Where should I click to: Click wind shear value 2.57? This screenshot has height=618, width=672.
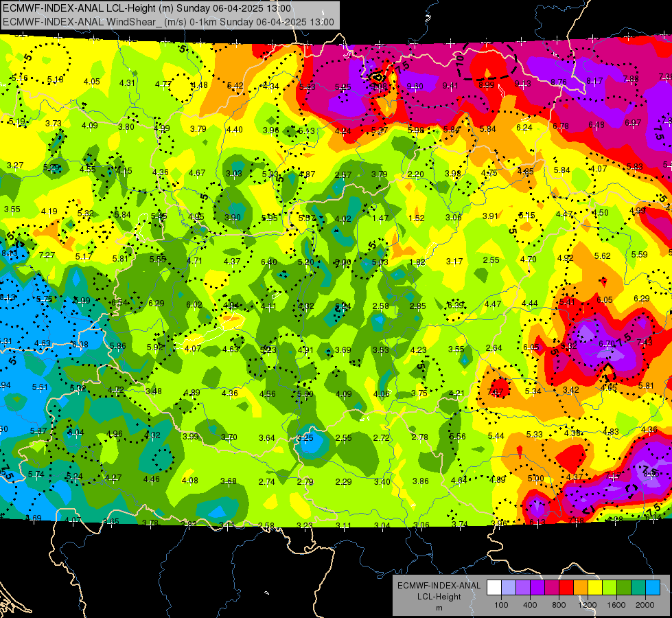(343, 175)
